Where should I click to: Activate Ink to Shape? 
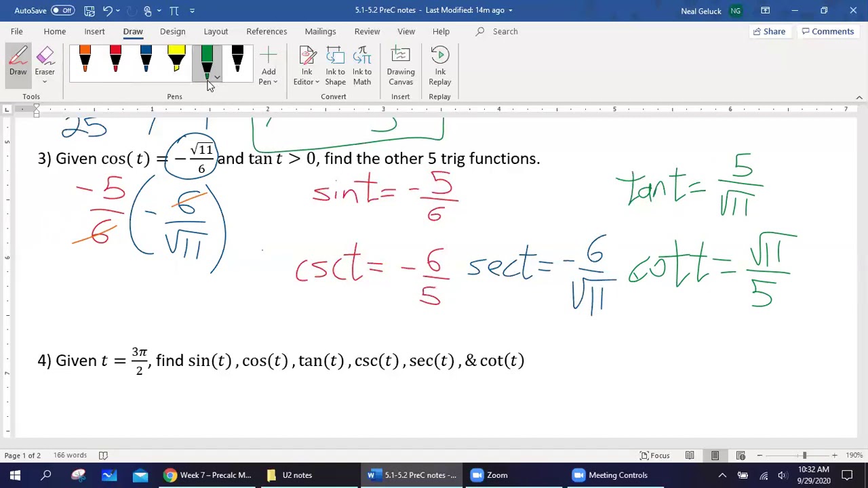335,66
